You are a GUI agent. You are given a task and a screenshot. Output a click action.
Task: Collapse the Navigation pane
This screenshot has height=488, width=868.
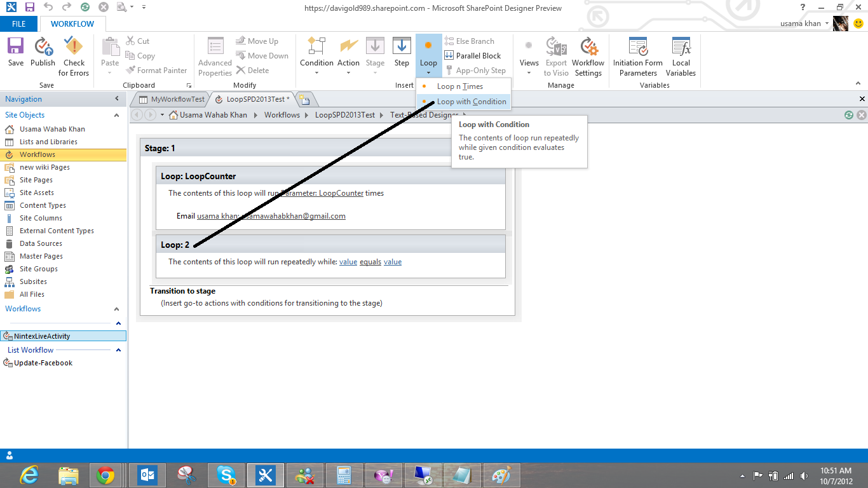click(x=117, y=98)
